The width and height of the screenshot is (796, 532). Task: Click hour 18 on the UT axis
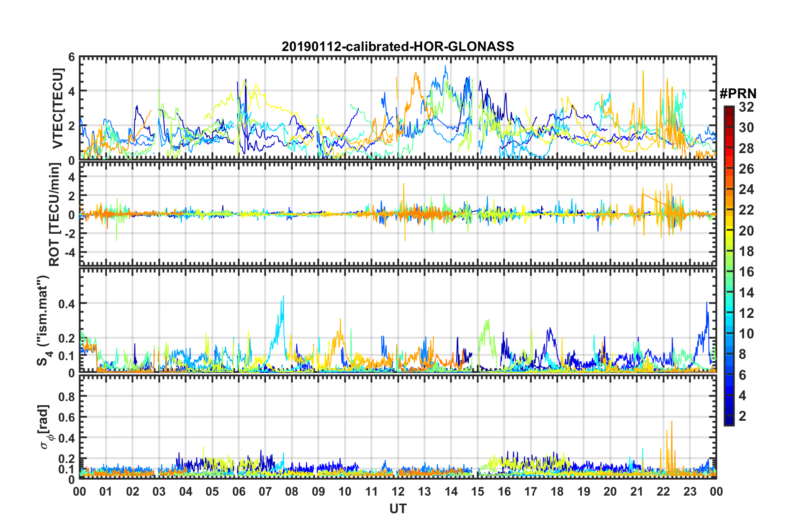click(x=557, y=491)
